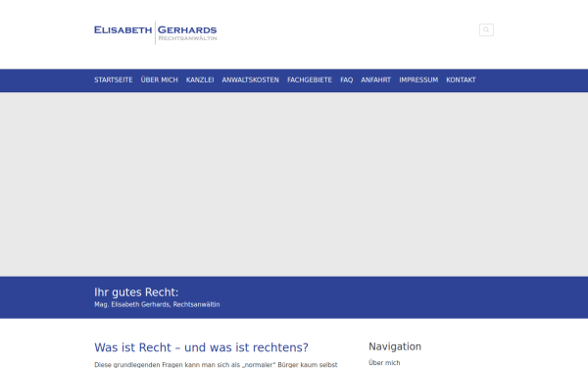Image resolution: width=588 pixels, height=368 pixels.
Task: Open the Elisabeth Gerhards logo link
Action: click(x=156, y=32)
